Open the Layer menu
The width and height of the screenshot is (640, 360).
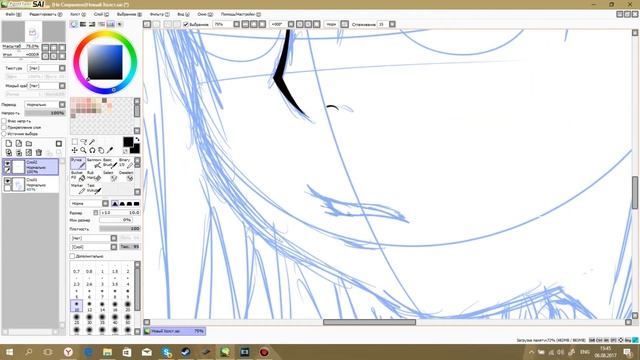[101, 14]
